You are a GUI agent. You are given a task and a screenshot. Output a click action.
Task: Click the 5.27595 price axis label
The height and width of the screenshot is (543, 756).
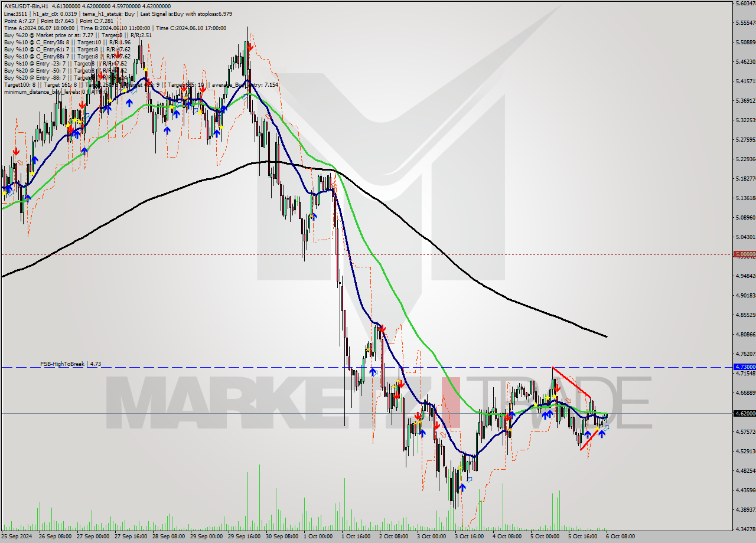point(745,139)
